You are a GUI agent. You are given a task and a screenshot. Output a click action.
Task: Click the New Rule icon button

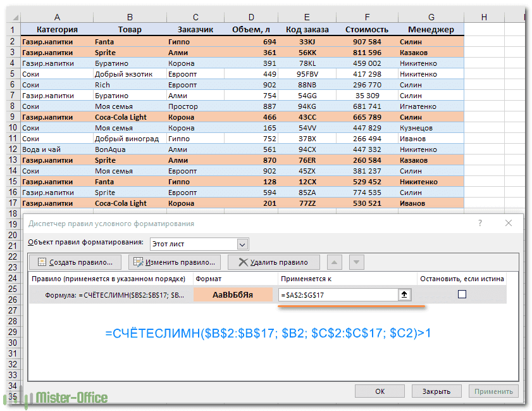(x=42, y=262)
